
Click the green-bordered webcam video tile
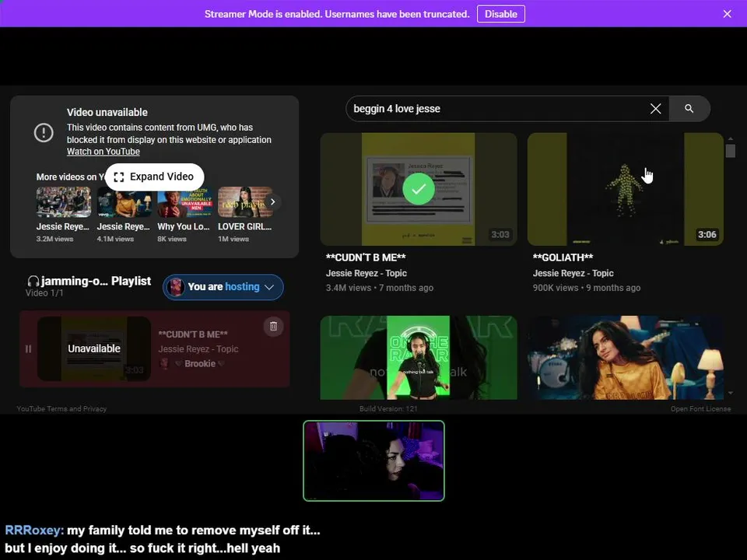373,460
